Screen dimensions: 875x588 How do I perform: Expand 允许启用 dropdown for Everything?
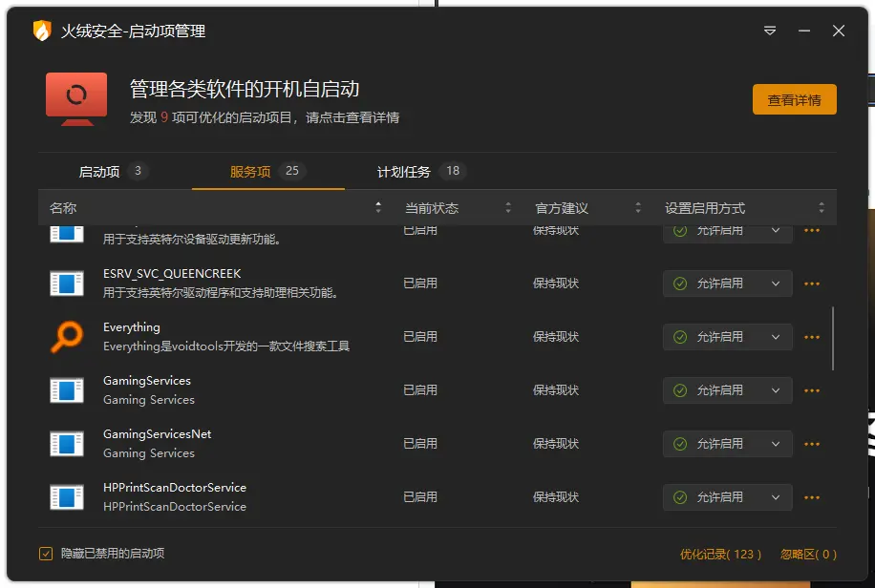(727, 337)
